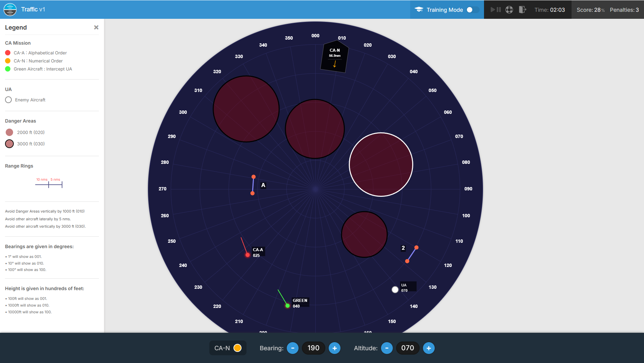
Task: Click the white-outlined danger area circle
Action: (381, 165)
